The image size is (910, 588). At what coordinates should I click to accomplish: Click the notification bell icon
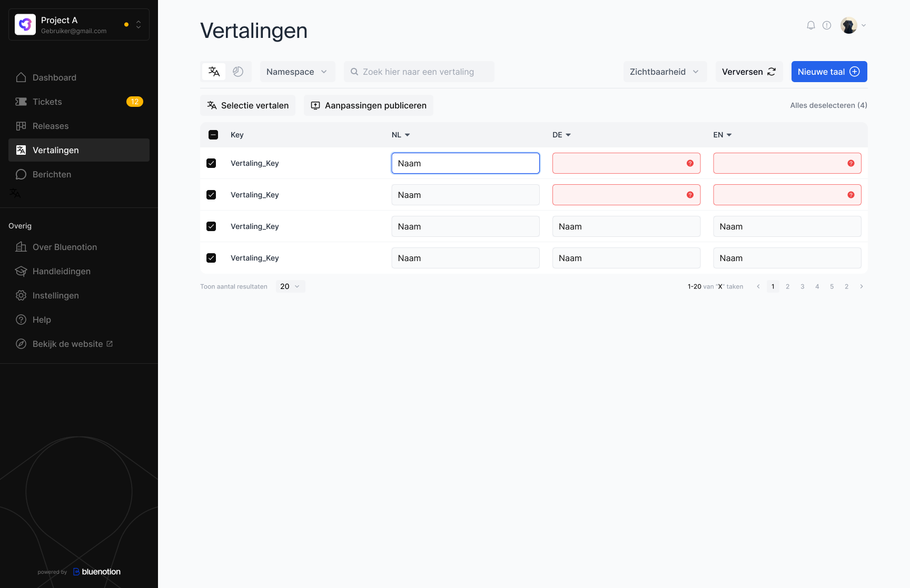(811, 25)
